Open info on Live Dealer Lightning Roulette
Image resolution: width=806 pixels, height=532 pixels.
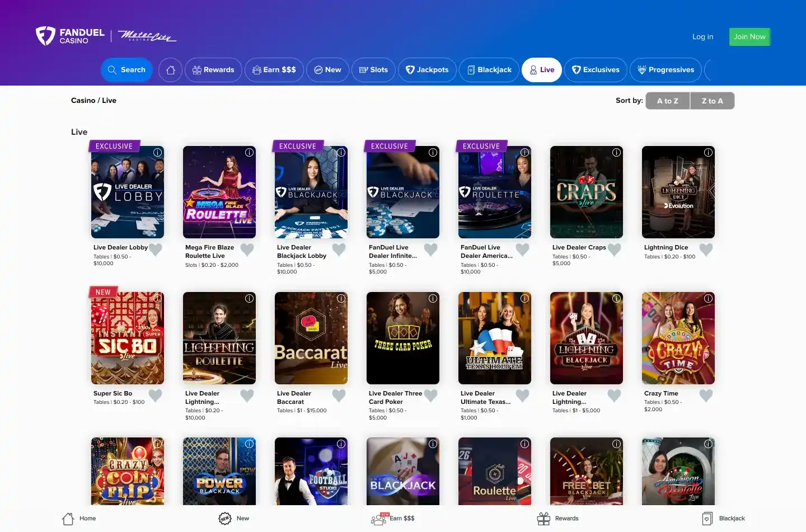(250, 298)
